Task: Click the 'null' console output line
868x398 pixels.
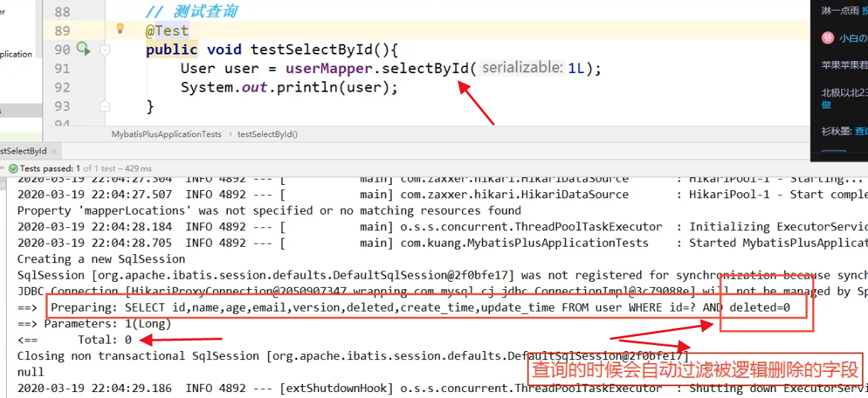Action: 31,371
